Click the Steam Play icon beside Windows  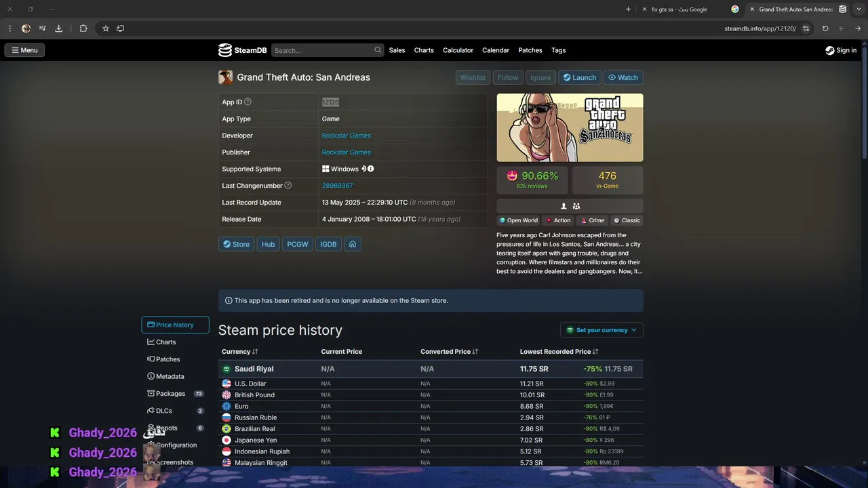coord(363,169)
